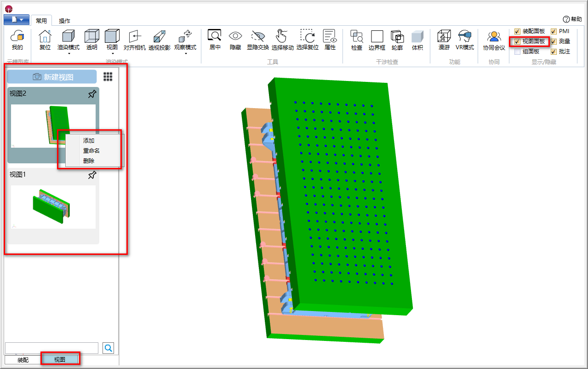Uncheck the 装配面板 checkbox
588x369 pixels.
point(518,31)
